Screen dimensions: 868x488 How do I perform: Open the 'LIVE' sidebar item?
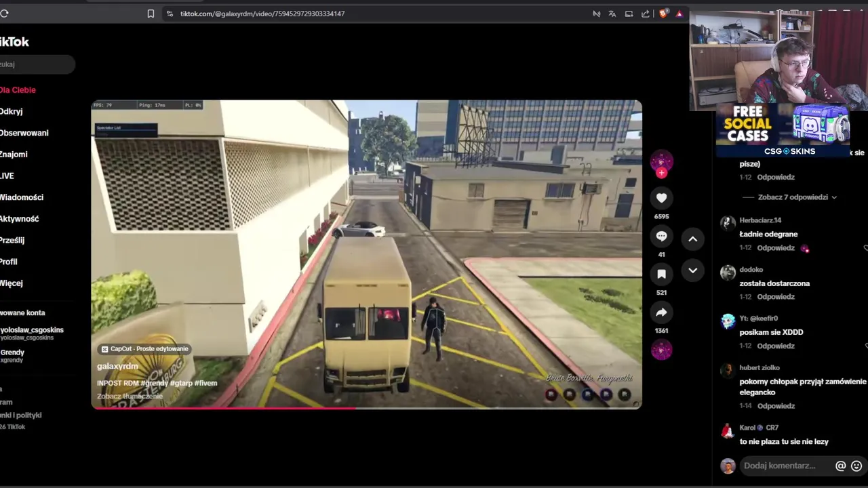[x=7, y=176]
